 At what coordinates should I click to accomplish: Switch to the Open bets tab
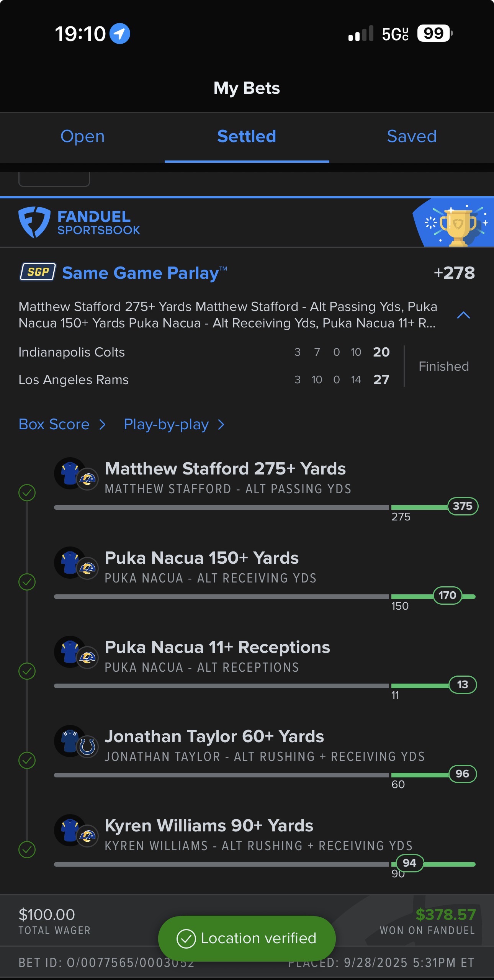[x=82, y=136]
